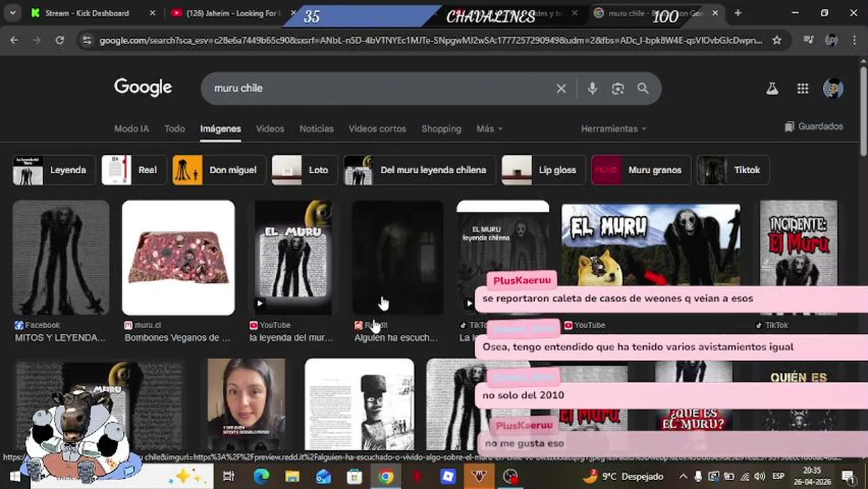Reload the page

60,40
